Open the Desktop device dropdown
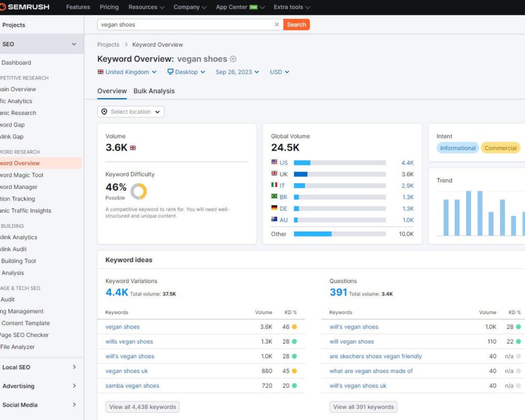 (x=186, y=72)
